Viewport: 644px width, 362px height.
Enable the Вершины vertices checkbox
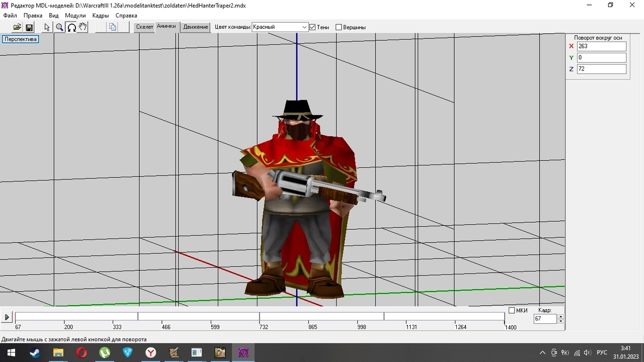[339, 27]
